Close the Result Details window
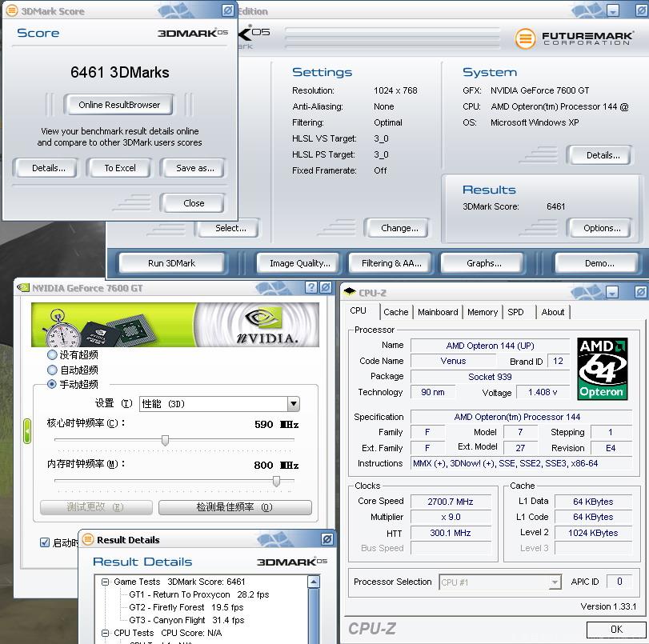 327,539
